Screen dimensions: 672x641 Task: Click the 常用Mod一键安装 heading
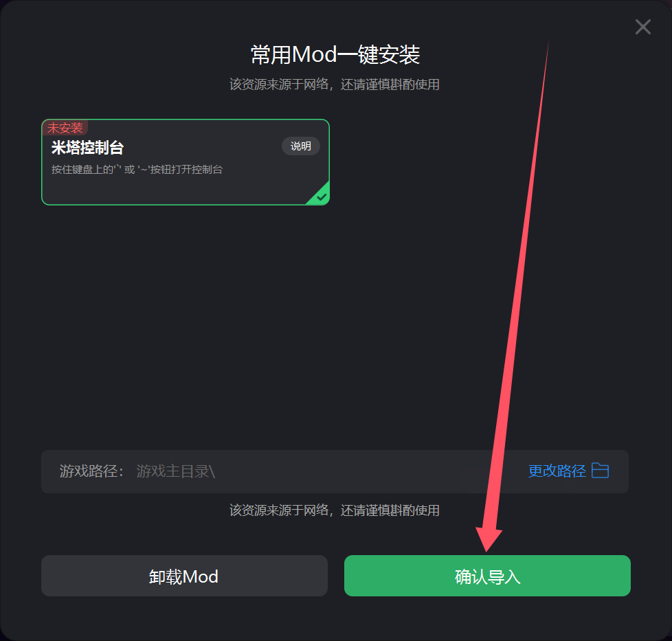click(335, 55)
